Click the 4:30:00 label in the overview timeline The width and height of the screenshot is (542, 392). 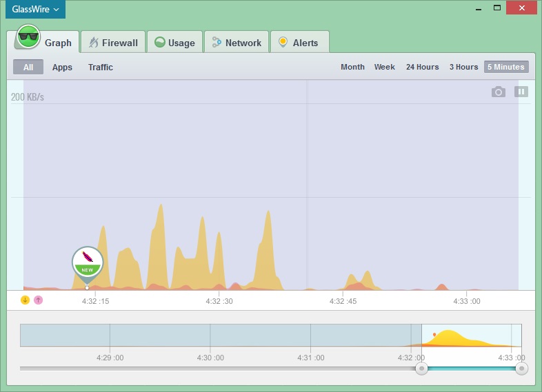pyautogui.click(x=210, y=358)
